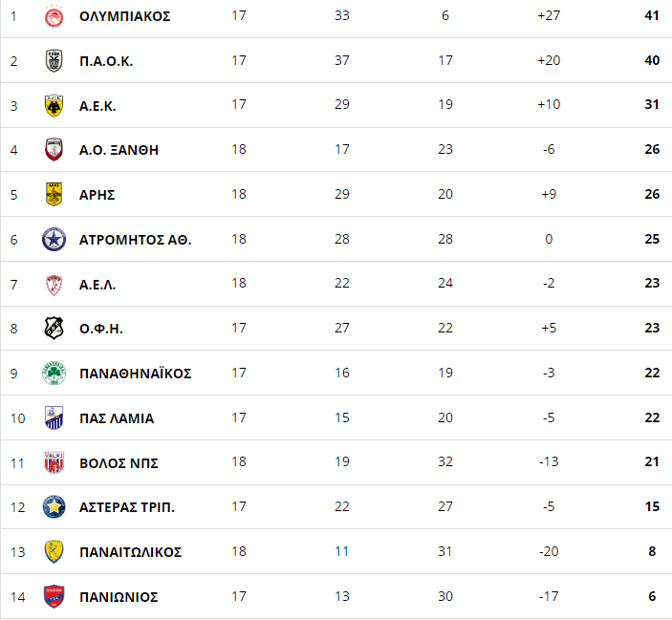672x620 pixels.
Task: Click the Panathinaikos green shamrock logo
Action: coord(54,373)
